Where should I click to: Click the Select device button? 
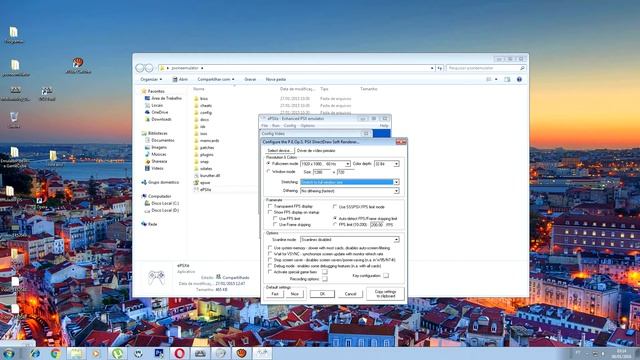279,151
